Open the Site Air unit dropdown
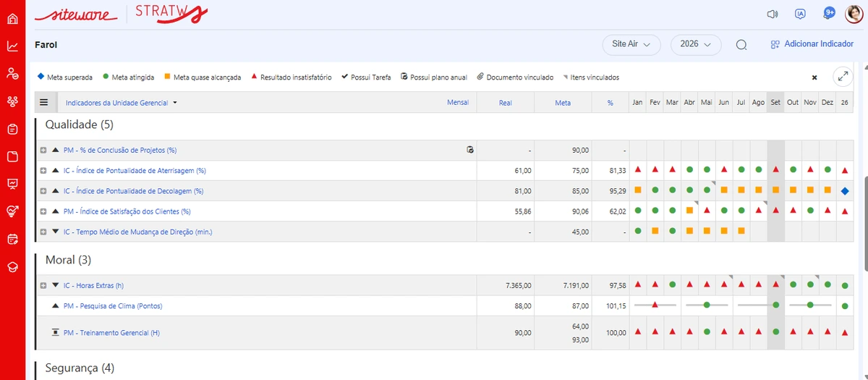 pyautogui.click(x=631, y=44)
